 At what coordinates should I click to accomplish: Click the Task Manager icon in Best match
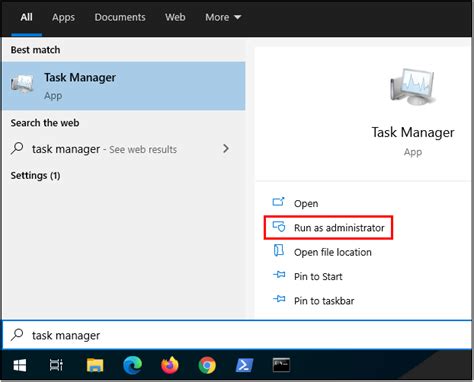(x=22, y=84)
